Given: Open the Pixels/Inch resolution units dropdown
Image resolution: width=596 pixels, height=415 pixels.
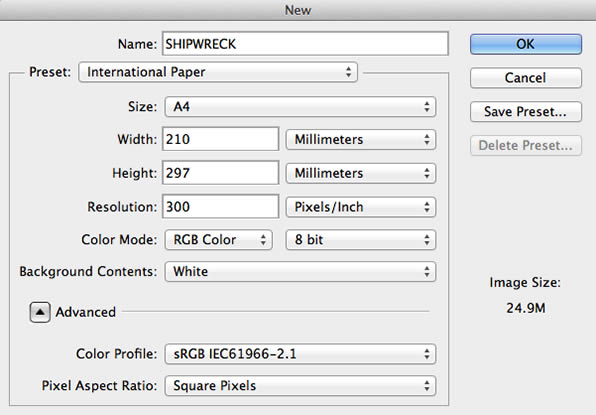Looking at the screenshot, I should (361, 207).
